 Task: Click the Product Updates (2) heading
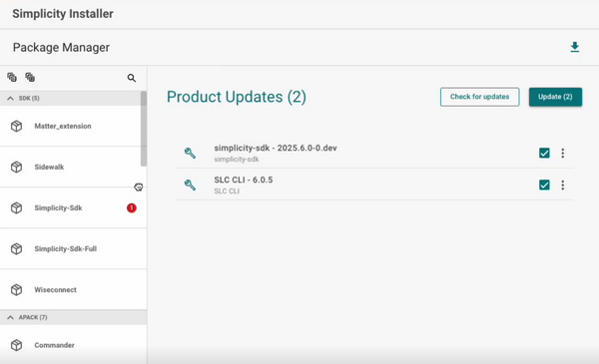pyautogui.click(x=237, y=97)
